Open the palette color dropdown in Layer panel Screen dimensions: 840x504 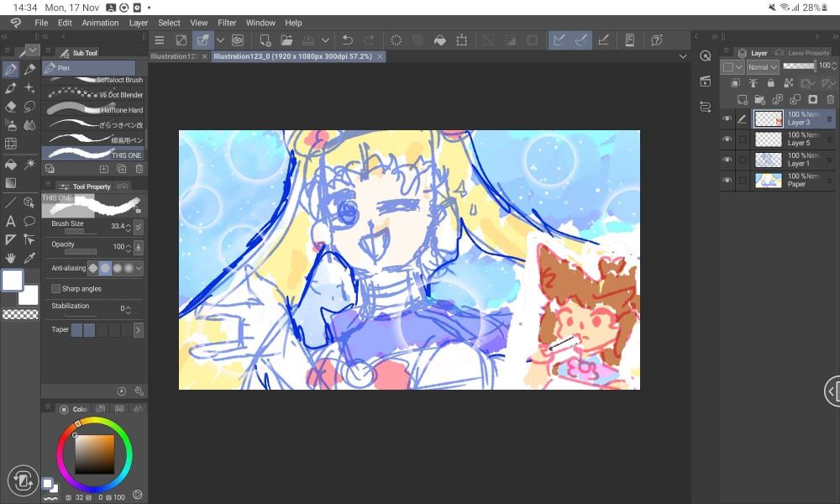point(732,67)
